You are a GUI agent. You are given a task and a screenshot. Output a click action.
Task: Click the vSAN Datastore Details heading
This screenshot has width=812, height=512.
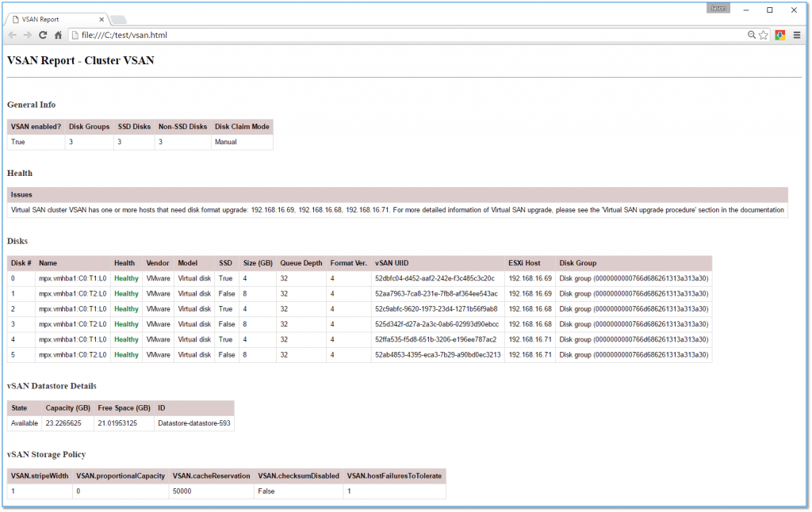[52, 386]
